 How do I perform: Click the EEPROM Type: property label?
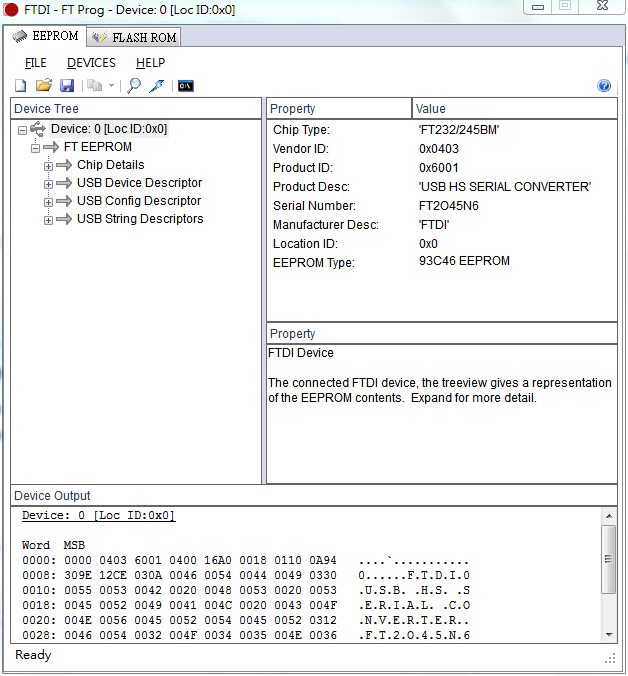coord(314,263)
